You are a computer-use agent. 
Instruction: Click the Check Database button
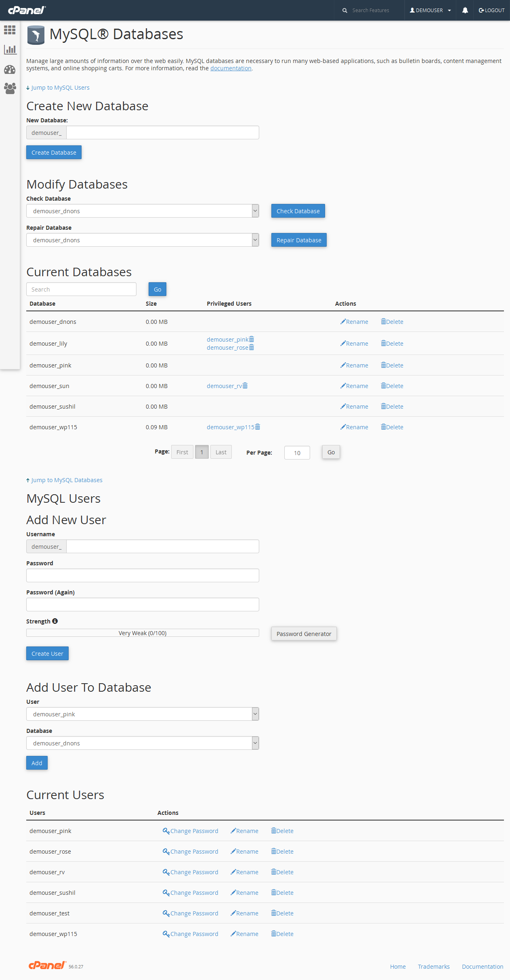coord(298,211)
